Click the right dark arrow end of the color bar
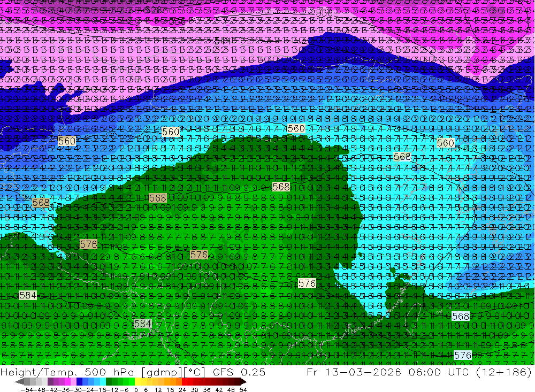Screen dimensions: 535x392 tap(243, 381)
